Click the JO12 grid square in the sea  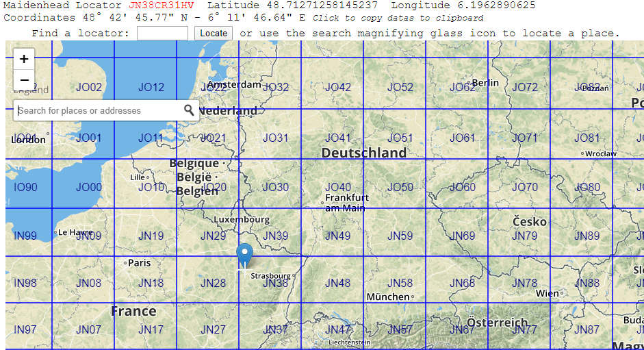coord(151,88)
